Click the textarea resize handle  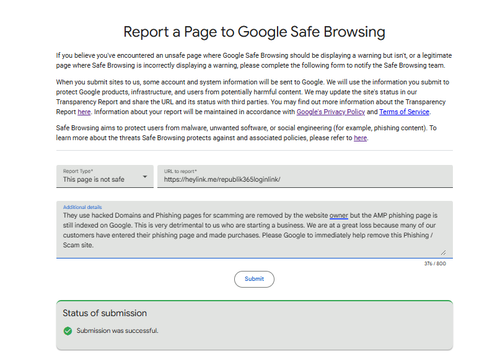[x=443, y=253]
